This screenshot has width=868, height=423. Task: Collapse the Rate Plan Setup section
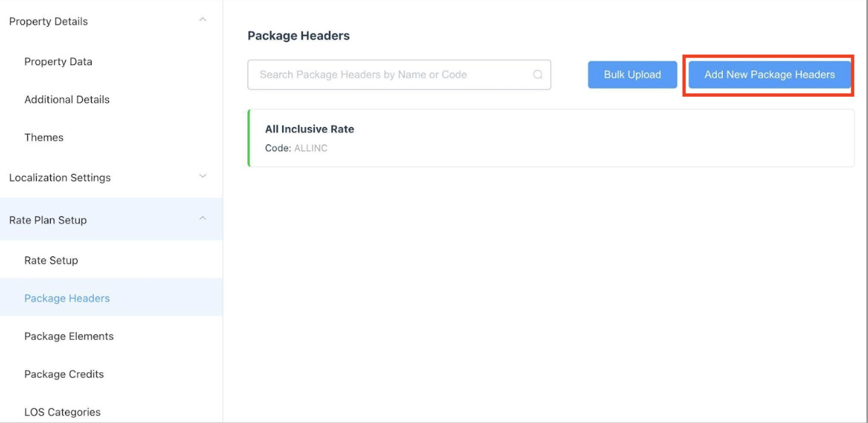pyautogui.click(x=202, y=219)
